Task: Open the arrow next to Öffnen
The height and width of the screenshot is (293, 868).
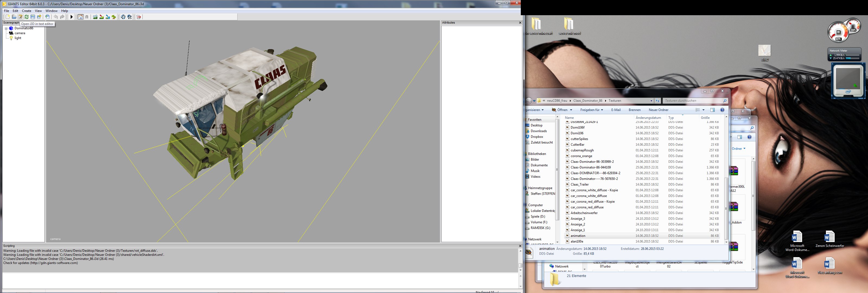Action: coord(571,110)
